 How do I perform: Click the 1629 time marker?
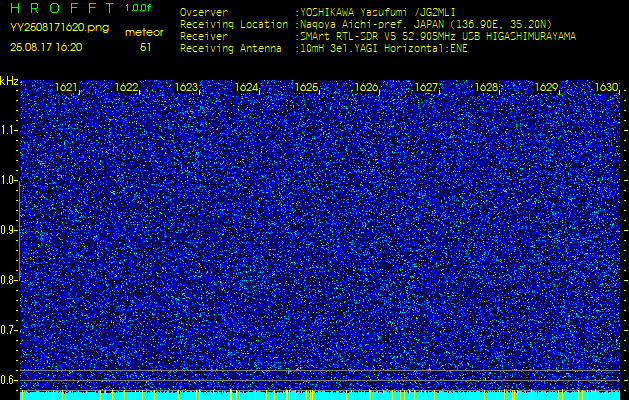(x=546, y=87)
